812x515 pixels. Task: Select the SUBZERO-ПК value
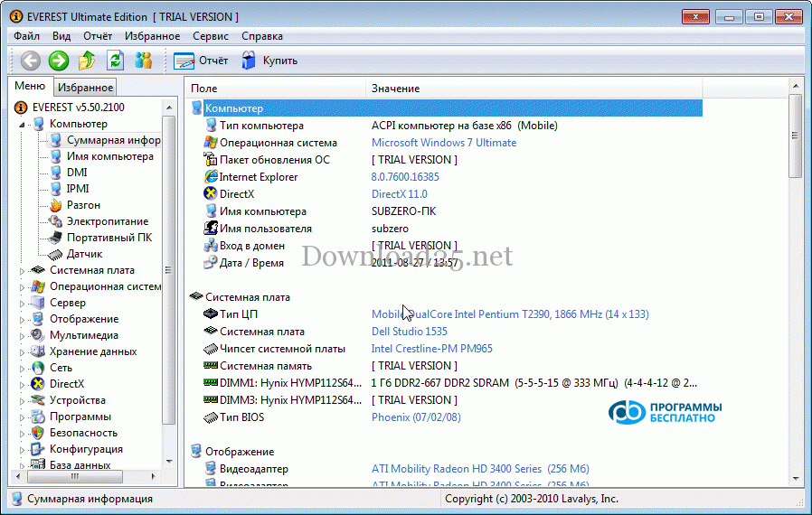(403, 211)
